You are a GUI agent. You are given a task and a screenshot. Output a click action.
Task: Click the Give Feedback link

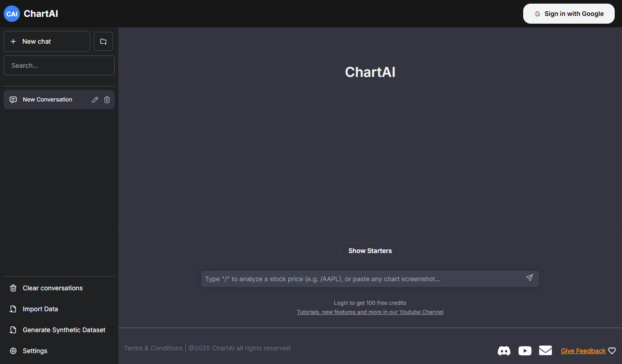[583, 351]
